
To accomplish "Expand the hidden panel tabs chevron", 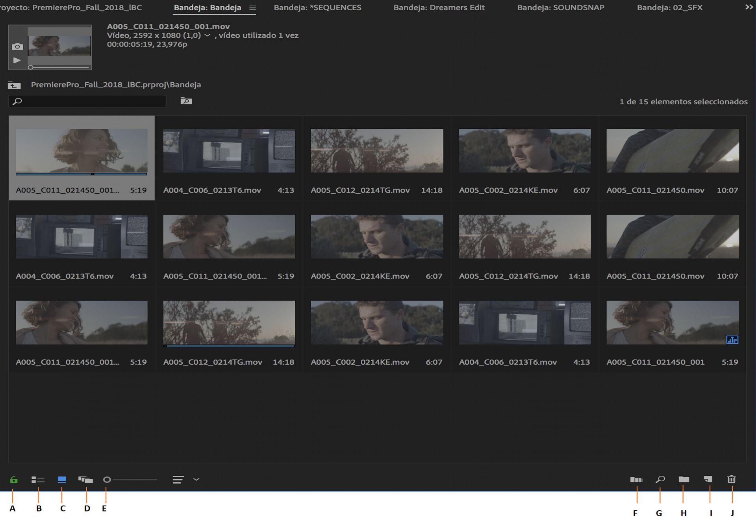I will pyautogui.click(x=749, y=7).
